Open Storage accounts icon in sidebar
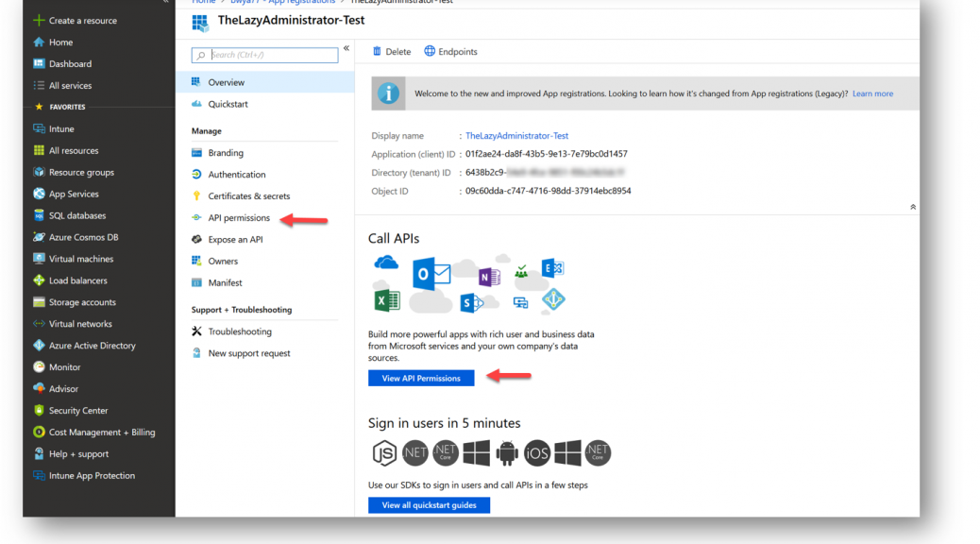The image size is (980, 544). pos(39,302)
